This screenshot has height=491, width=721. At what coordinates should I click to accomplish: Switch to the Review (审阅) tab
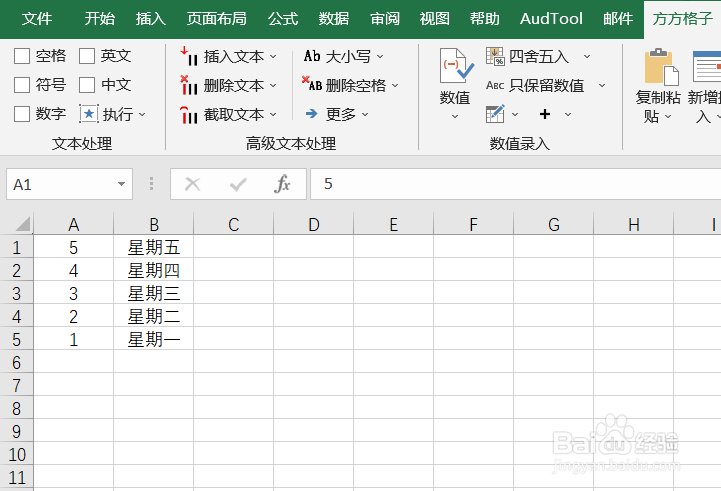pyautogui.click(x=384, y=19)
